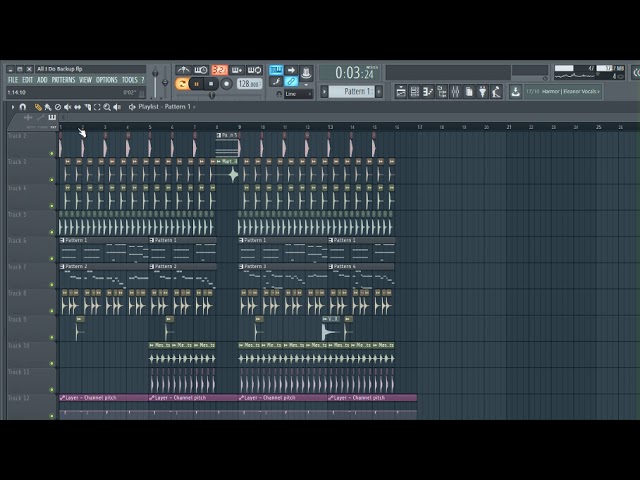Toggle loop recording icon
The width and height of the screenshot is (640, 480).
[x=254, y=70]
